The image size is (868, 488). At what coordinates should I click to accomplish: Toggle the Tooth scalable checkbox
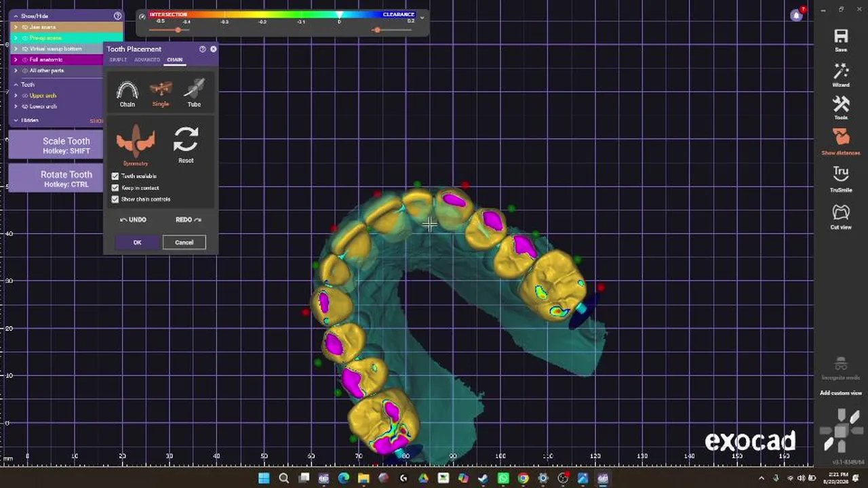115,176
